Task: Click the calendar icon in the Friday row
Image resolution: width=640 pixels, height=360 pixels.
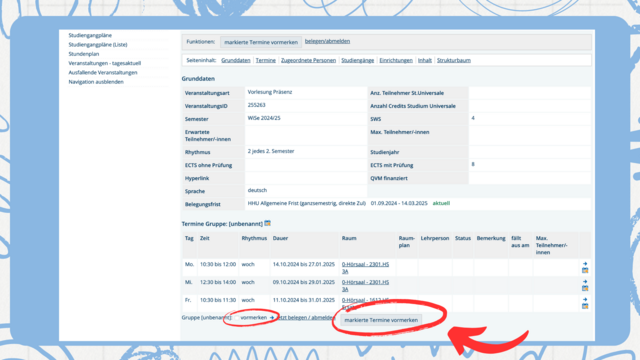Action: 585,306
